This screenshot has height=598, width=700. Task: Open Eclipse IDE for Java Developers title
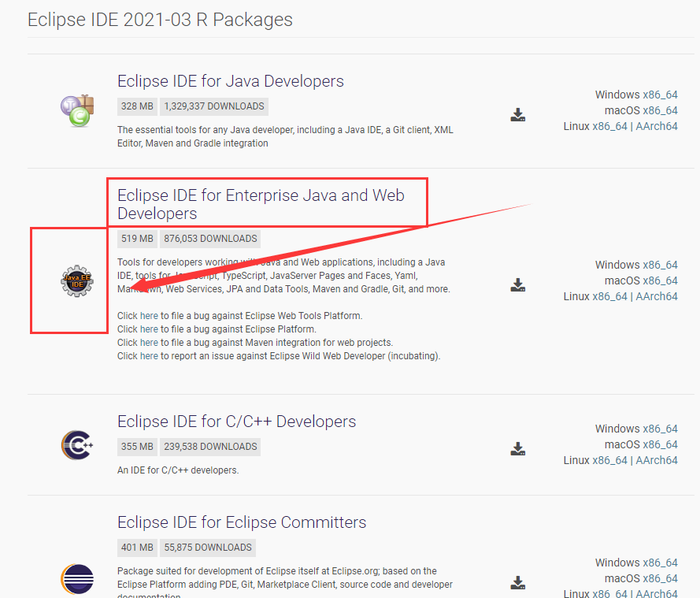[x=231, y=81]
